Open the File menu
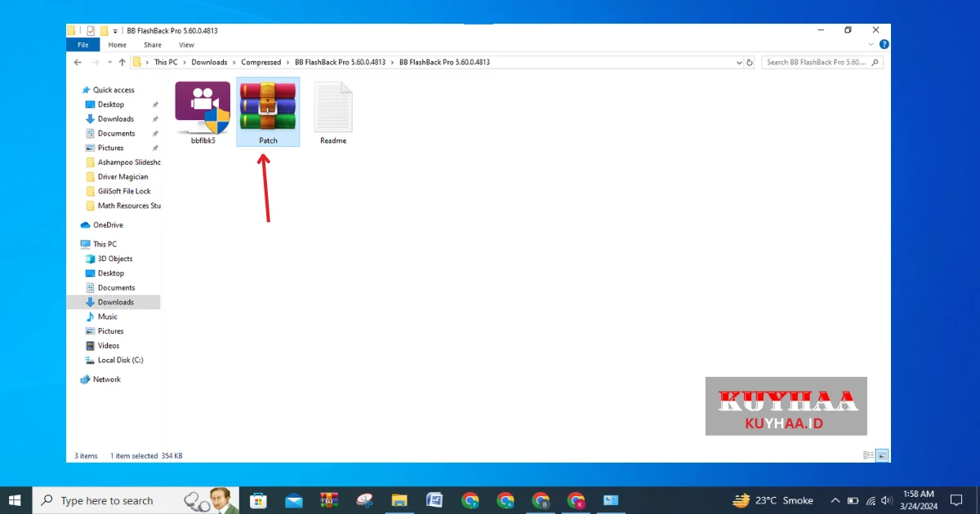Viewport: 980px width, 514px height. click(82, 45)
